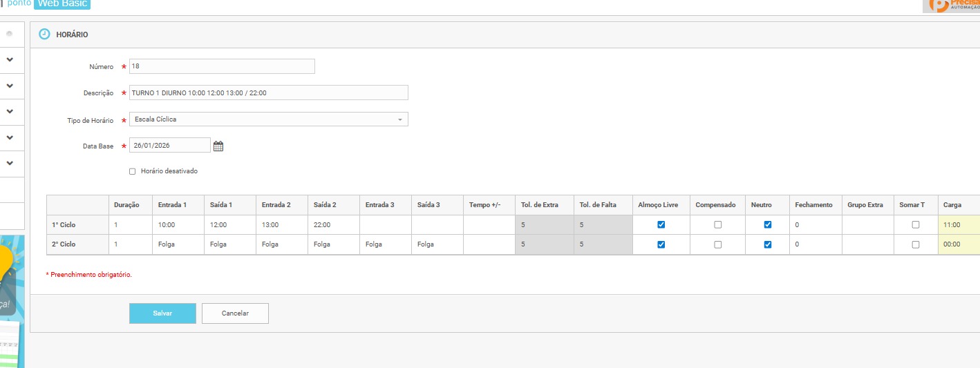Viewport: 980px width, 368px height.
Task: Click Saída 2 cell showing 22:00
Action: [333, 224]
